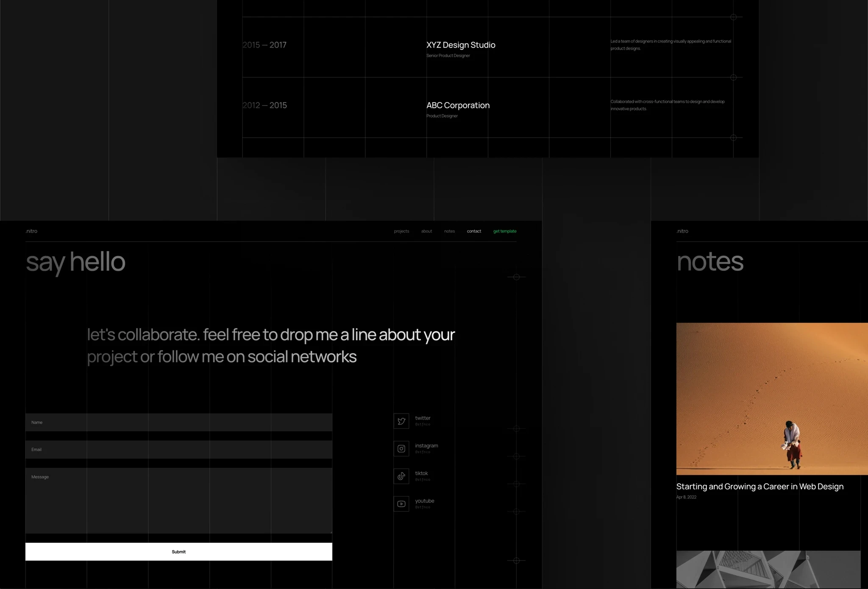Click the .nitro logo on contact page

point(31,231)
